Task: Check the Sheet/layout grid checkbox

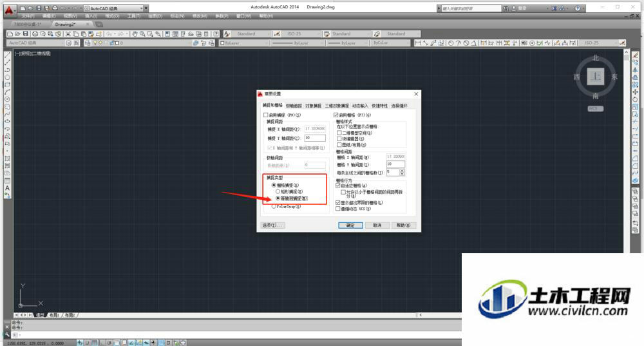Action: pos(339,144)
